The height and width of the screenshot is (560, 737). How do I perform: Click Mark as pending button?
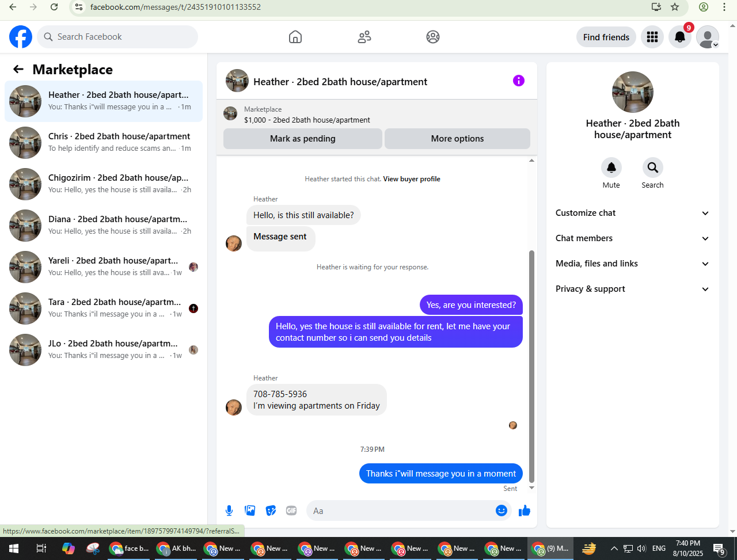pos(303,139)
